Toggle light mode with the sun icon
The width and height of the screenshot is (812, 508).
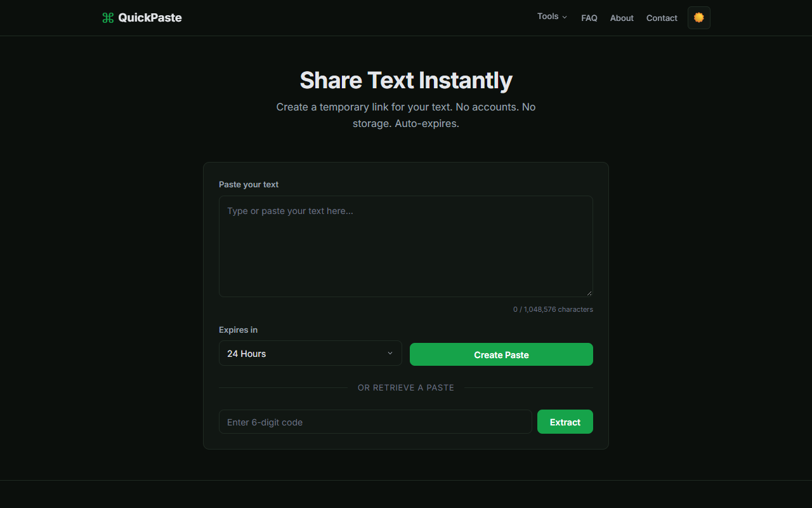coord(699,18)
